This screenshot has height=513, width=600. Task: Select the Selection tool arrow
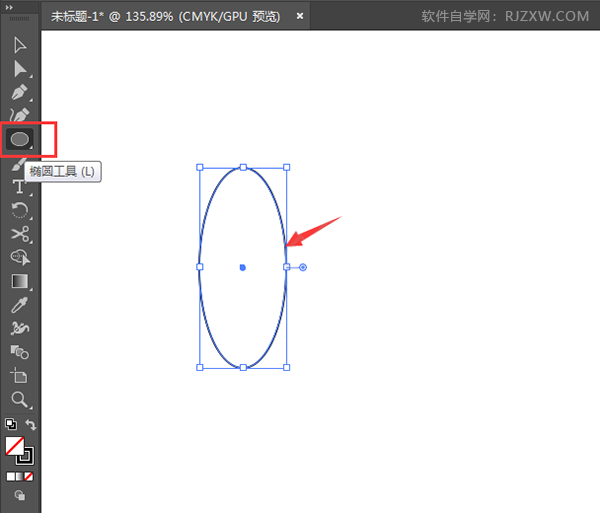[20, 45]
